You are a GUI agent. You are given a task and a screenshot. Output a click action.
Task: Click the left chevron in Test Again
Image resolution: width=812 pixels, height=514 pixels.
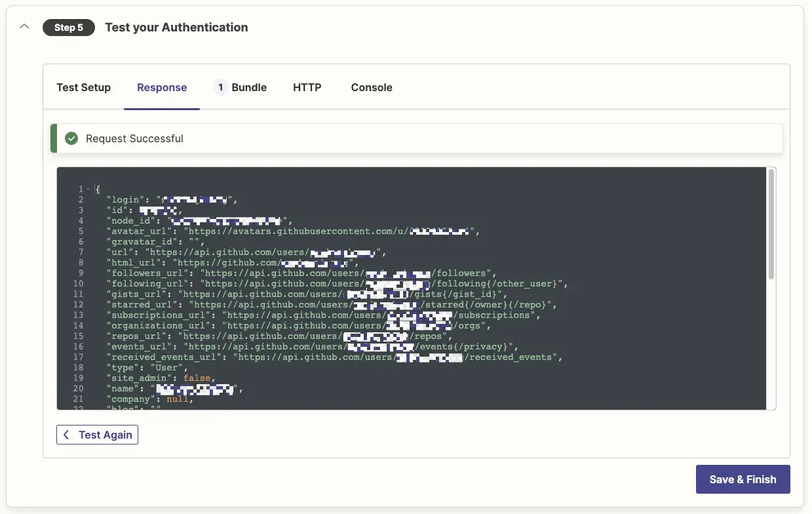[67, 435]
